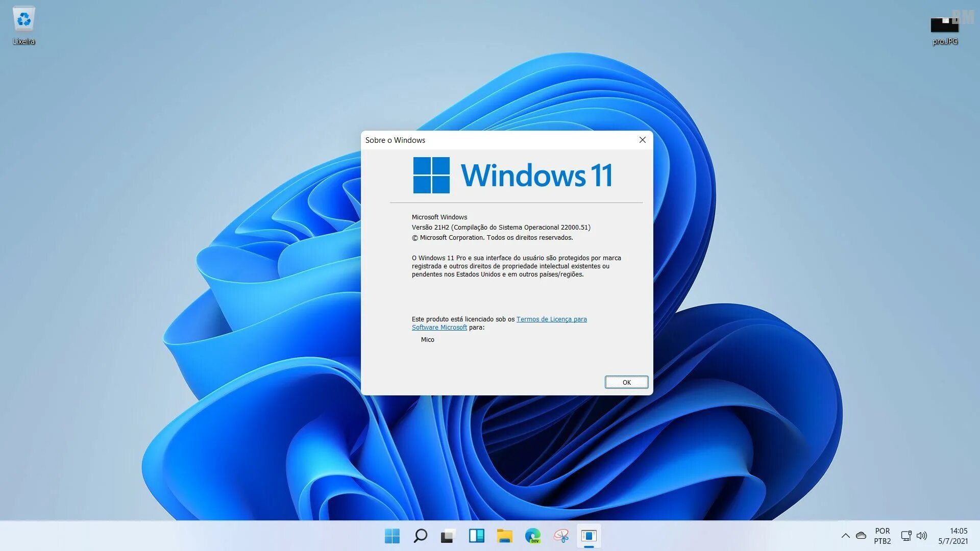980x551 pixels.
Task: Open taskbar Search magnifier
Action: point(420,536)
